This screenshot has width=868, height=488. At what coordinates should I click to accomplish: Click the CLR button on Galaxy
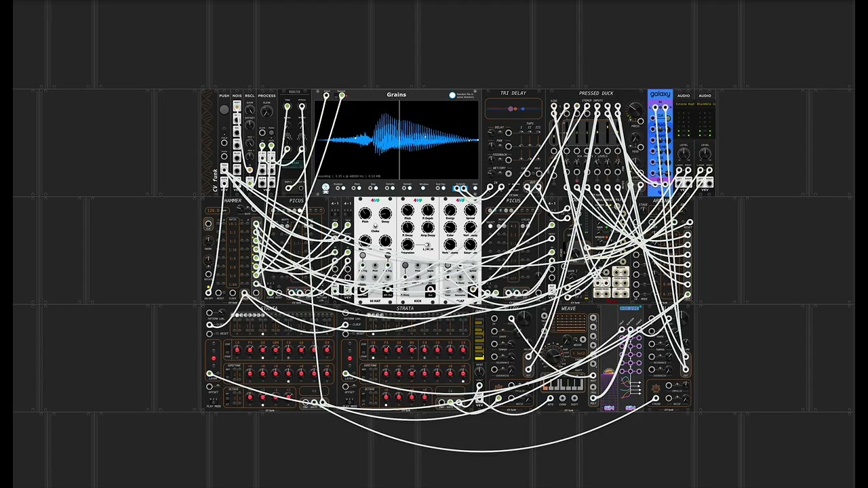point(660,116)
